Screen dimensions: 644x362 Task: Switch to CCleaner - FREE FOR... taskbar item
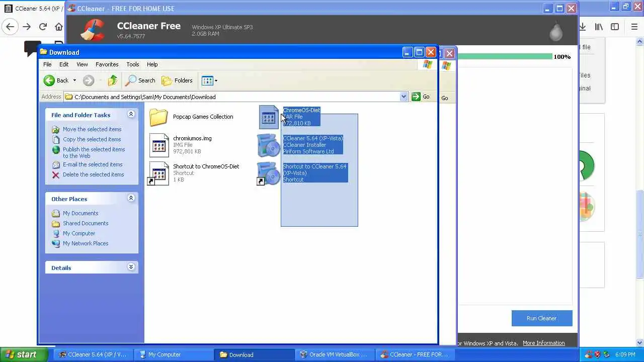(x=414, y=354)
